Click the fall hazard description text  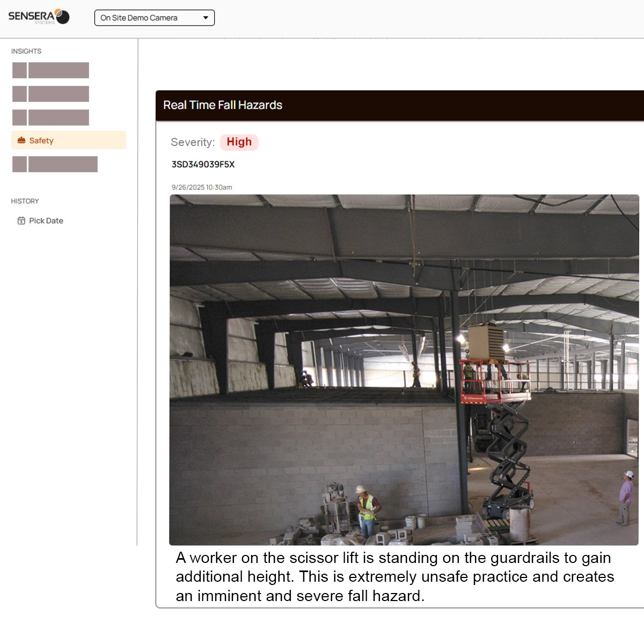(394, 577)
